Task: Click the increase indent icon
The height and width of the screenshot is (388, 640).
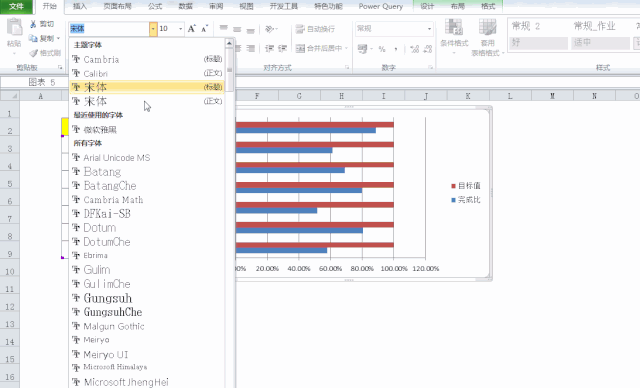Action: 282,48
